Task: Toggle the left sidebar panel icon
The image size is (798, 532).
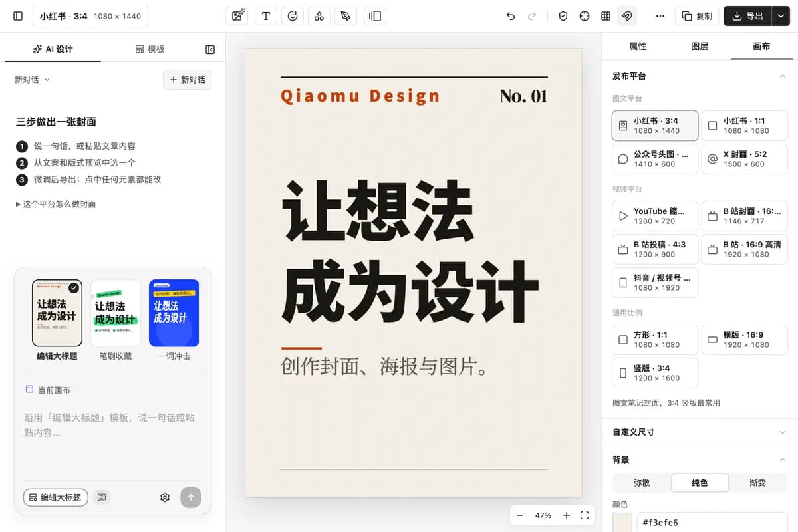Action: pyautogui.click(x=18, y=16)
